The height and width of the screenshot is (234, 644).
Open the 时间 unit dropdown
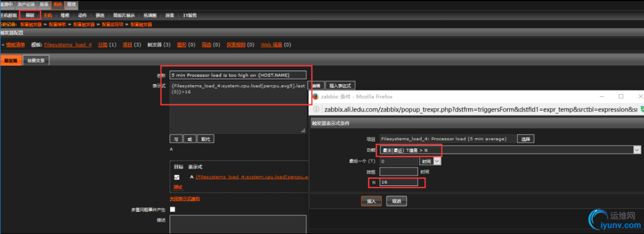(x=430, y=161)
